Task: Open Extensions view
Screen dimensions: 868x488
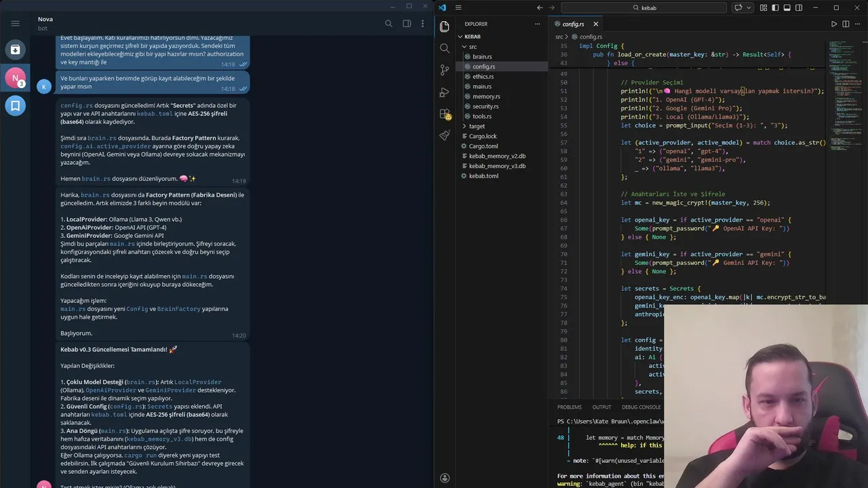Action: coord(445,114)
